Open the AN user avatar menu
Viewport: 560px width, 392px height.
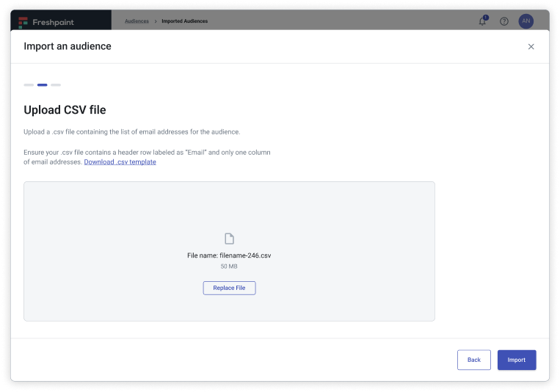[526, 21]
